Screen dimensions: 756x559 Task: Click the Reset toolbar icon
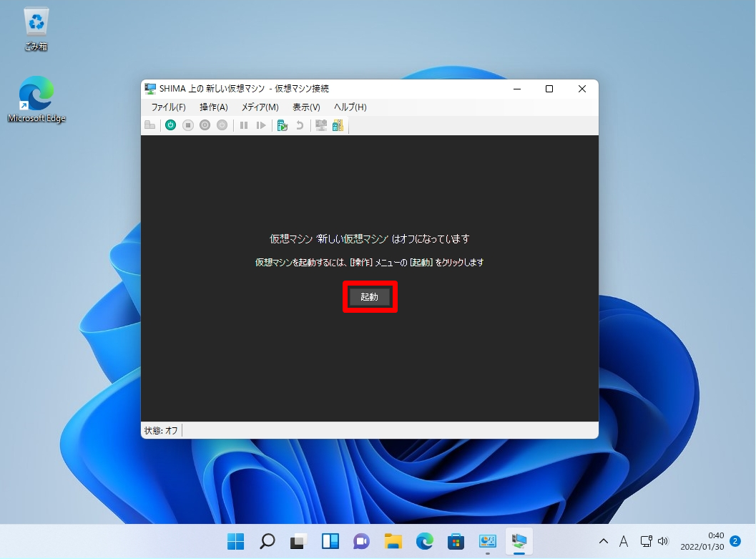(x=261, y=125)
